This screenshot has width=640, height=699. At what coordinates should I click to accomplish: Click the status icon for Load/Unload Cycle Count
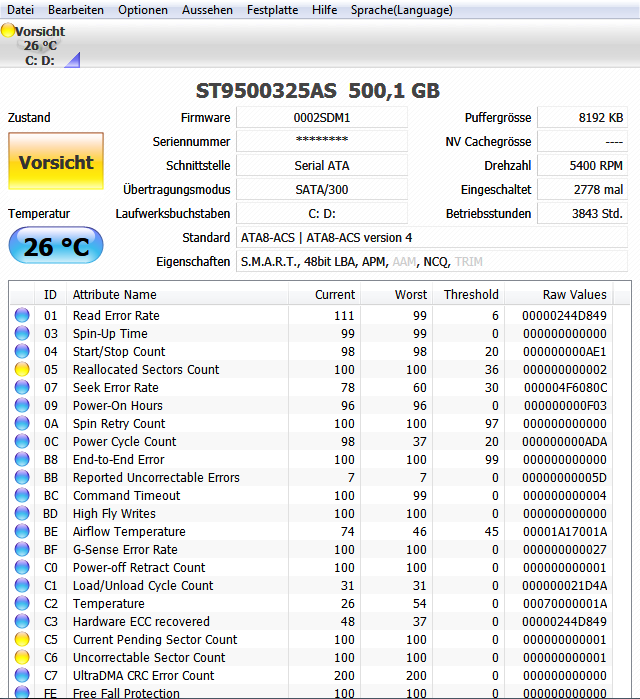(22, 585)
